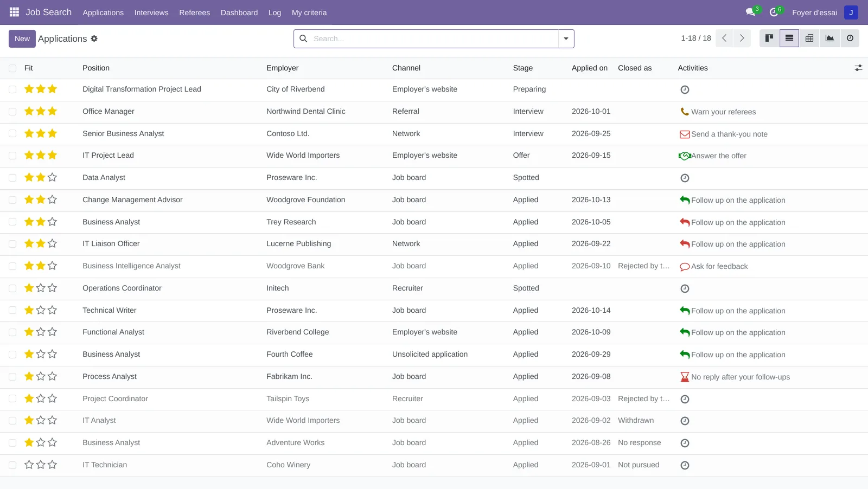Image resolution: width=868 pixels, height=489 pixels.
Task: Click activity clock for Operations Coordinator
Action: point(685,288)
